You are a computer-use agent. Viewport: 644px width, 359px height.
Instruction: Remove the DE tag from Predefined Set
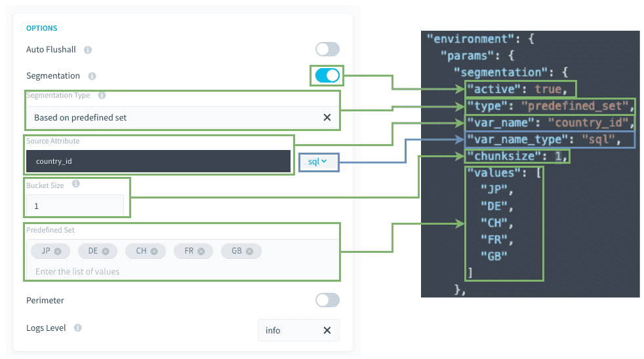click(x=106, y=251)
